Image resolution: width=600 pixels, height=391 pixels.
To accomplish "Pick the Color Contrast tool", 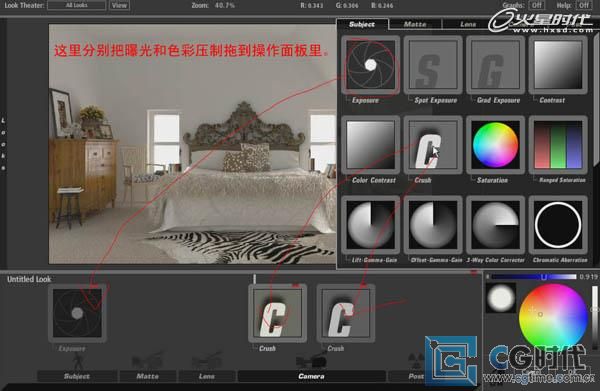I will 370,145.
